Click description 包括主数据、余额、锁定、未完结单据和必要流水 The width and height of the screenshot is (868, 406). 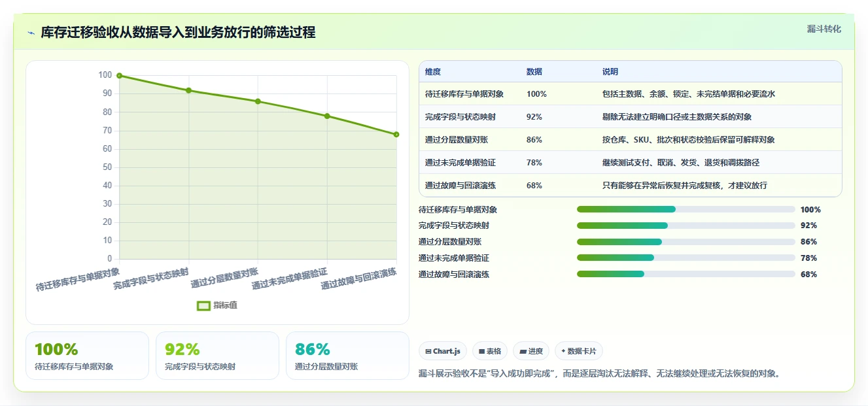click(689, 94)
